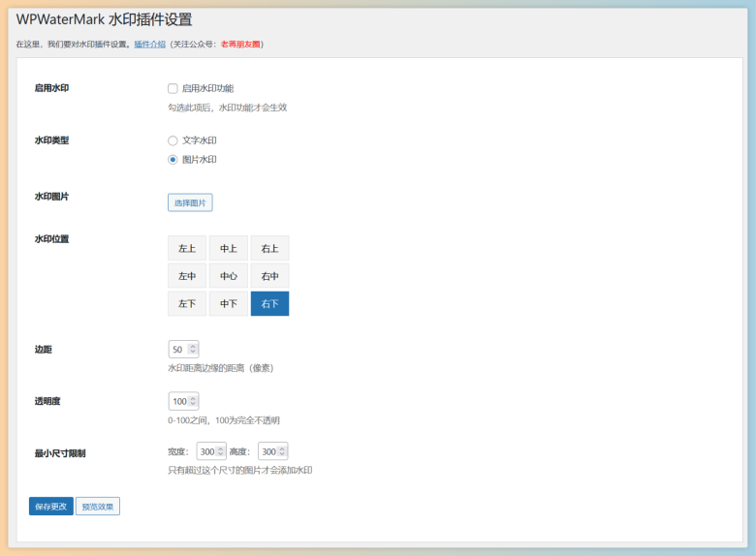Click the hint 水印距离边缘的距离（像素）

[221, 368]
